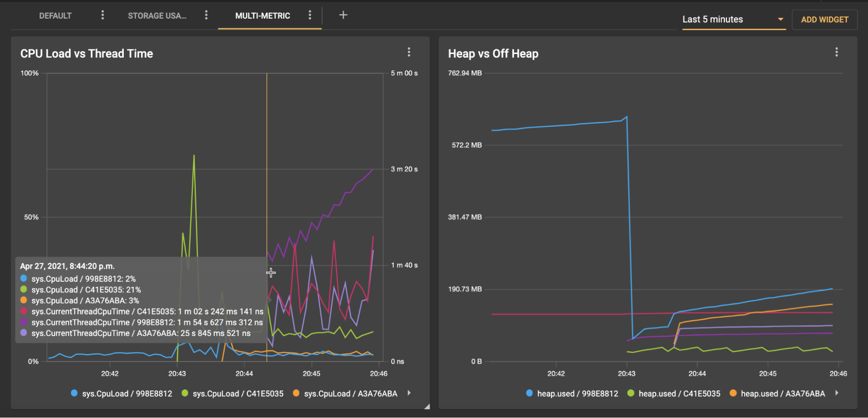Click the tooltip date Apr 27, 2021, 8:44:20 p.m.
The image size is (868, 418).
[67, 266]
